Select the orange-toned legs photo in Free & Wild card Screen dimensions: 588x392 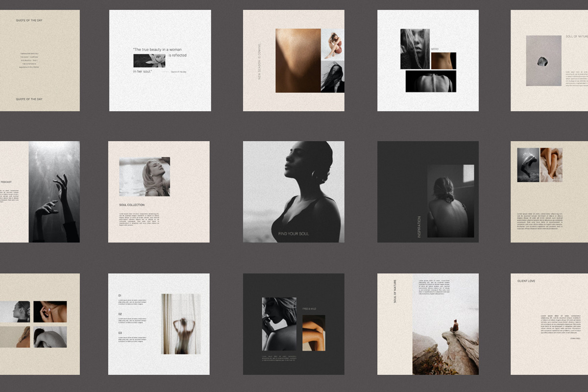click(x=314, y=333)
